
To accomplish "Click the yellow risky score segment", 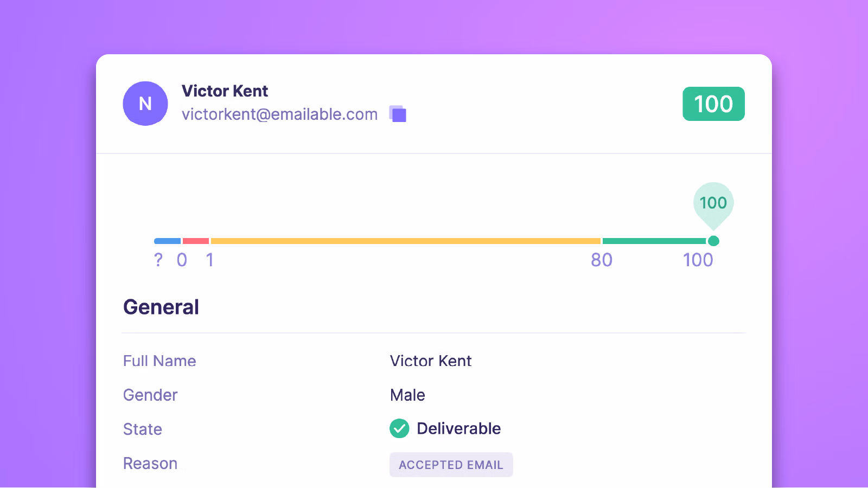I will click(x=406, y=241).
